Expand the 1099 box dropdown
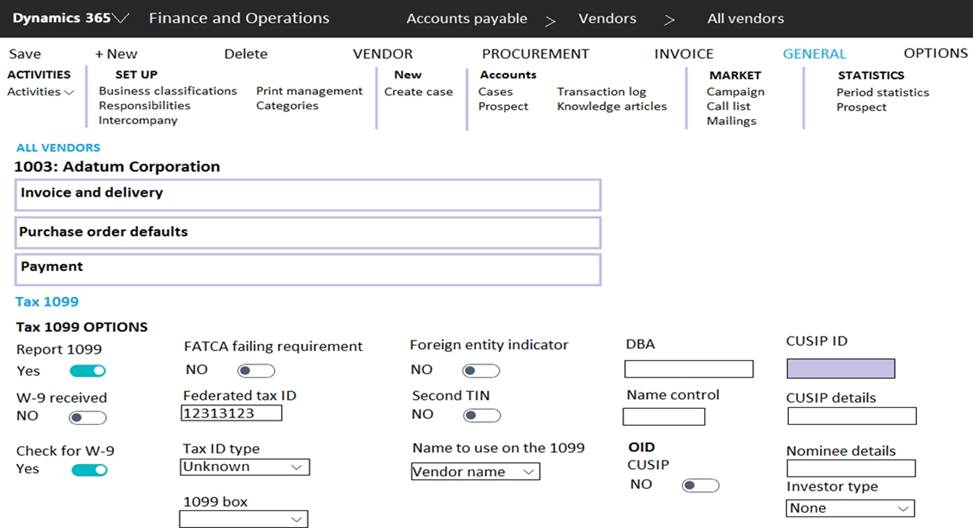The width and height of the screenshot is (973, 528). [x=243, y=519]
